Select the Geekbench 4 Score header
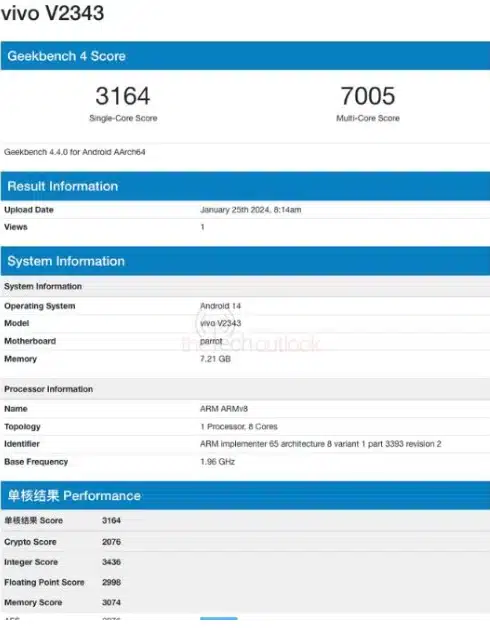The height and width of the screenshot is (628, 490). 245,56
